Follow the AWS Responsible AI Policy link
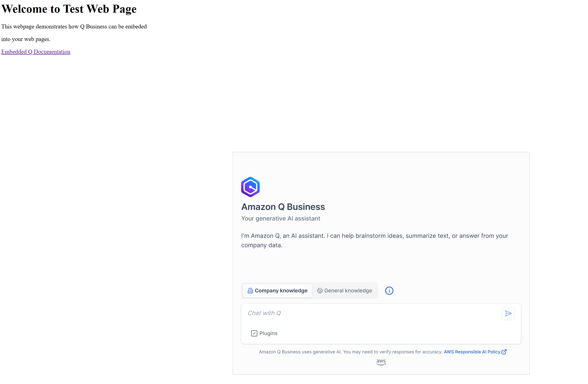The width and height of the screenshot is (588, 384). pyautogui.click(x=472, y=352)
